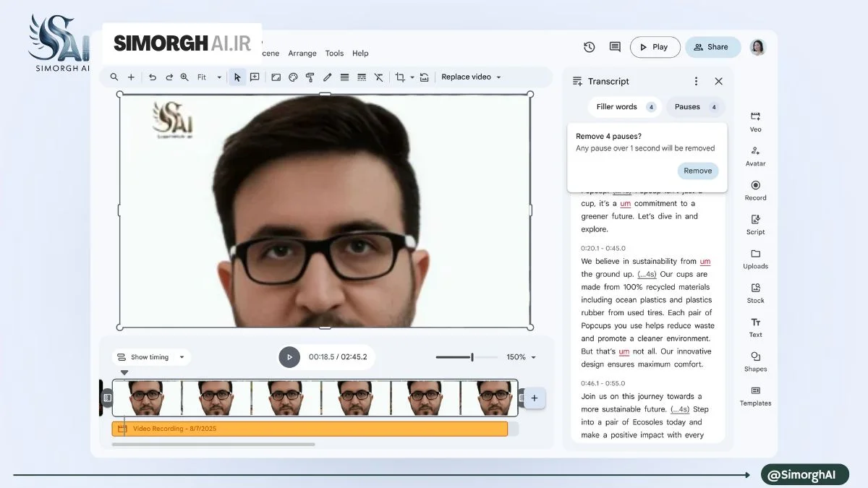Toggle the Pauses chip
The width and height of the screenshot is (868, 488).
coord(695,107)
